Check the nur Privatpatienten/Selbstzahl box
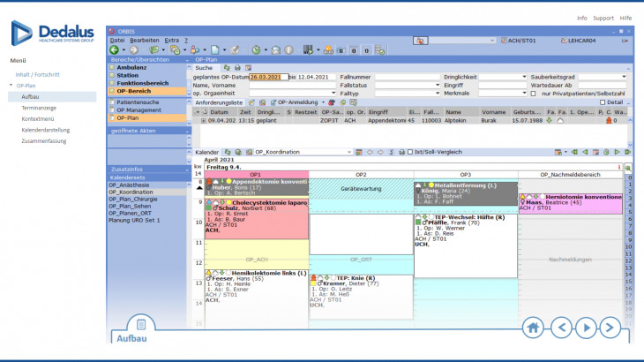The height and width of the screenshot is (362, 644). pos(535,93)
